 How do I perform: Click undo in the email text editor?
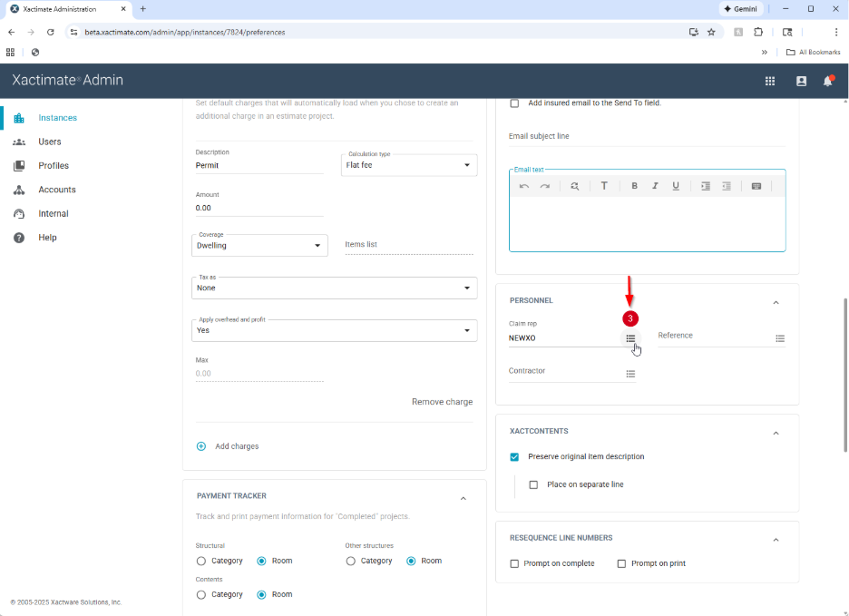click(523, 186)
